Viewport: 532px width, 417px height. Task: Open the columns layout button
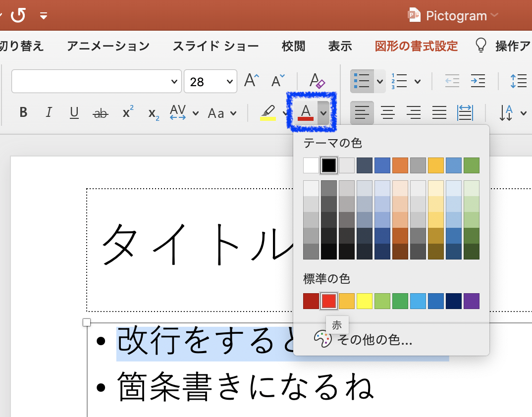tap(465, 112)
